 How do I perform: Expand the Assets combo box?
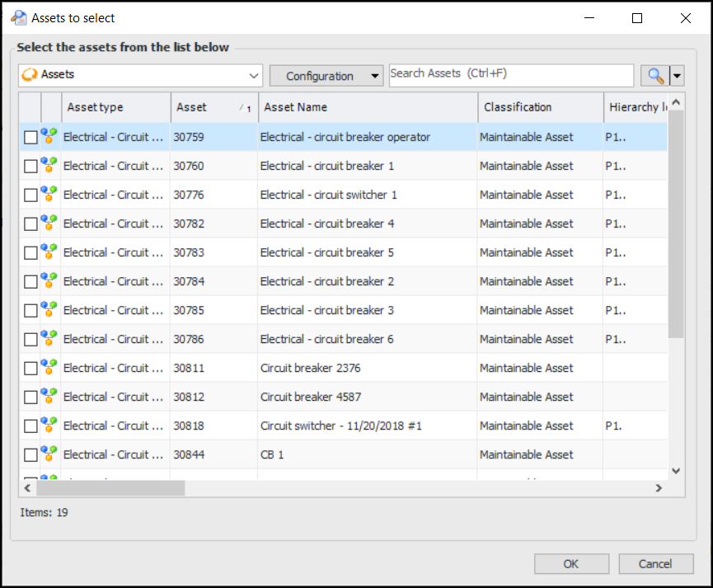click(253, 75)
